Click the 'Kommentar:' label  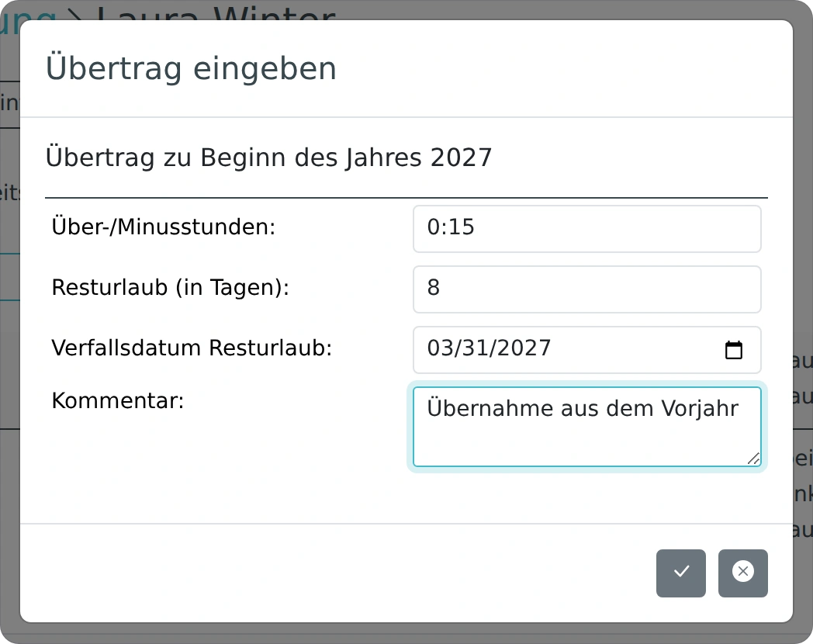[x=118, y=401]
